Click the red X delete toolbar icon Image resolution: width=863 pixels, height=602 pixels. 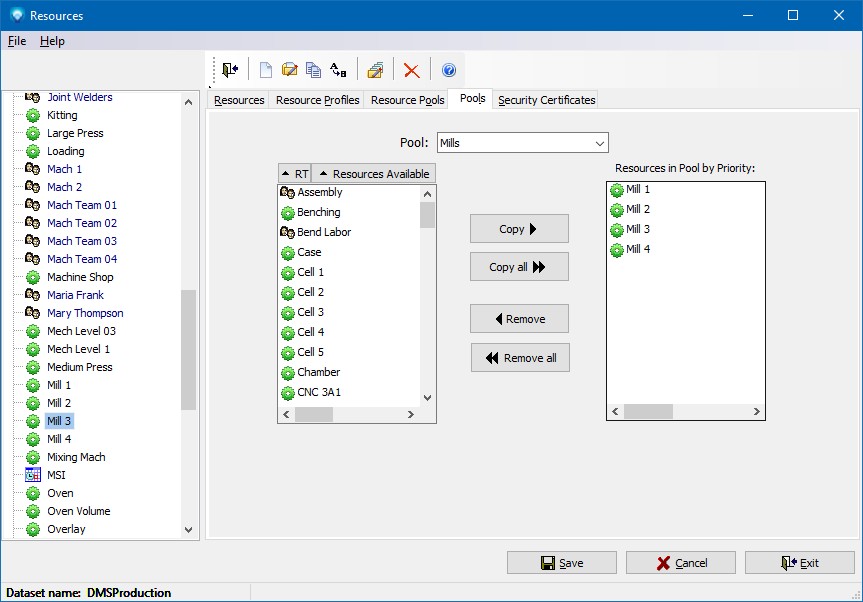pyautogui.click(x=411, y=70)
